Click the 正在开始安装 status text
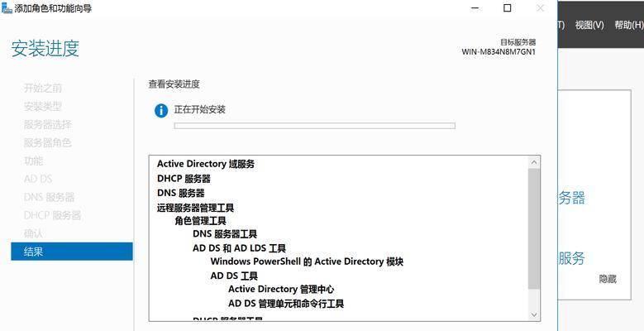 point(200,110)
